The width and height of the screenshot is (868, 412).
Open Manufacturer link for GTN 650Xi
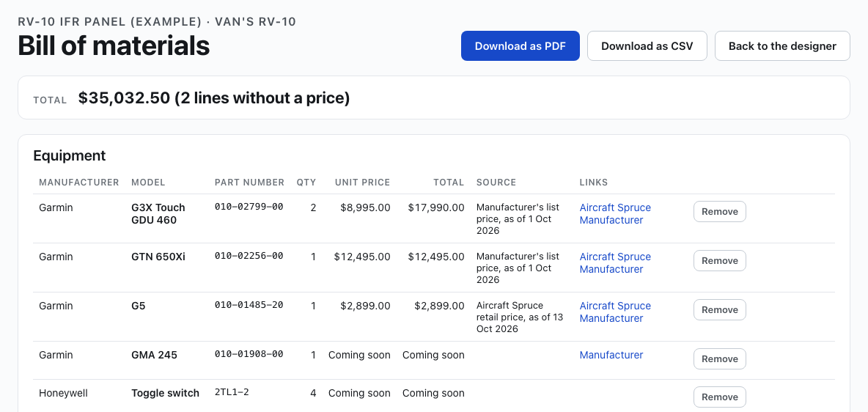click(611, 269)
